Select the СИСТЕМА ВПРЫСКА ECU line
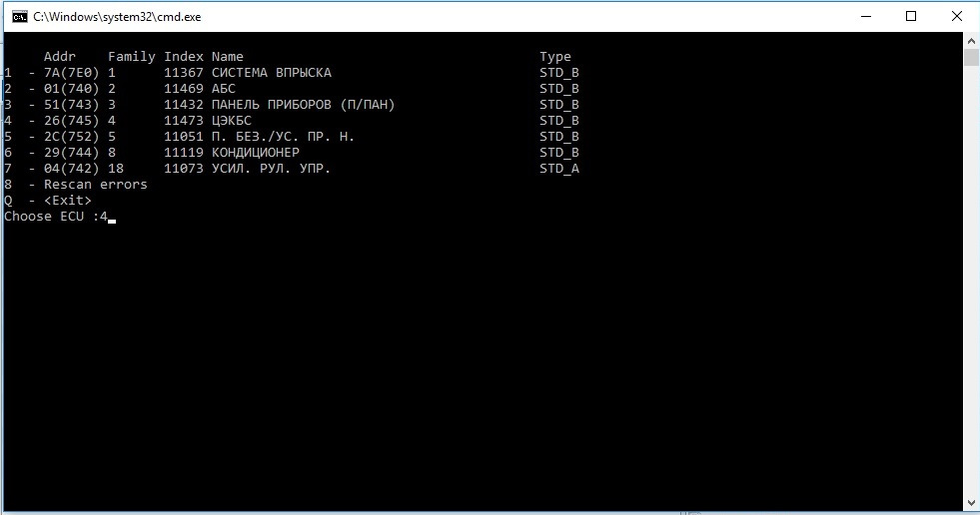The width and height of the screenshot is (980, 515). [x=292, y=73]
